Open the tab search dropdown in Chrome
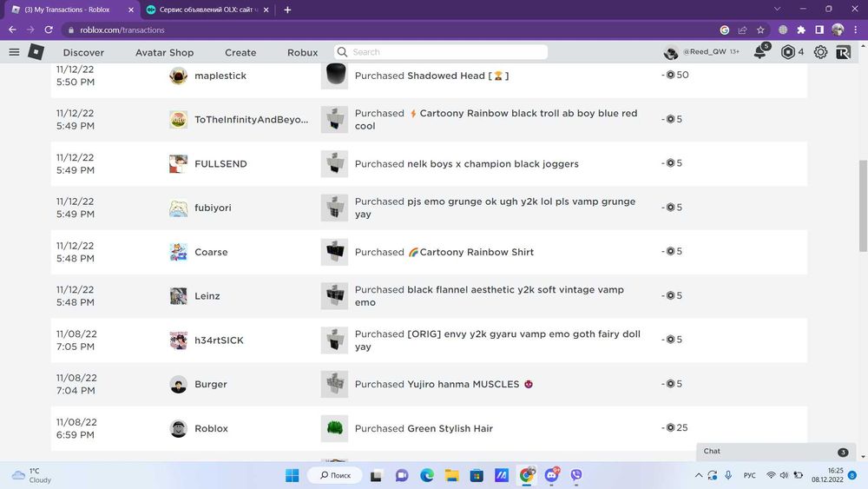The image size is (868, 489). click(777, 10)
